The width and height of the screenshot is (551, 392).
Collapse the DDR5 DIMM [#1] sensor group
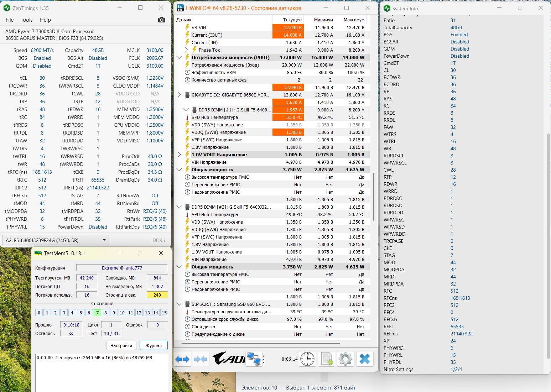click(x=186, y=110)
